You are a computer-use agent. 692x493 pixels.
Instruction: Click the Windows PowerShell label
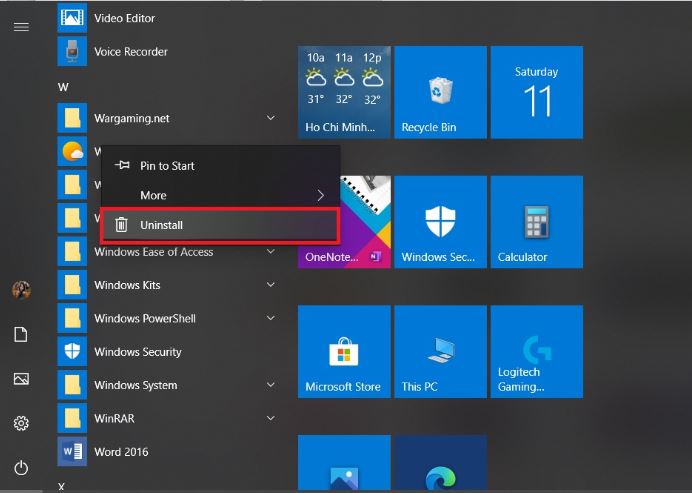(x=145, y=319)
